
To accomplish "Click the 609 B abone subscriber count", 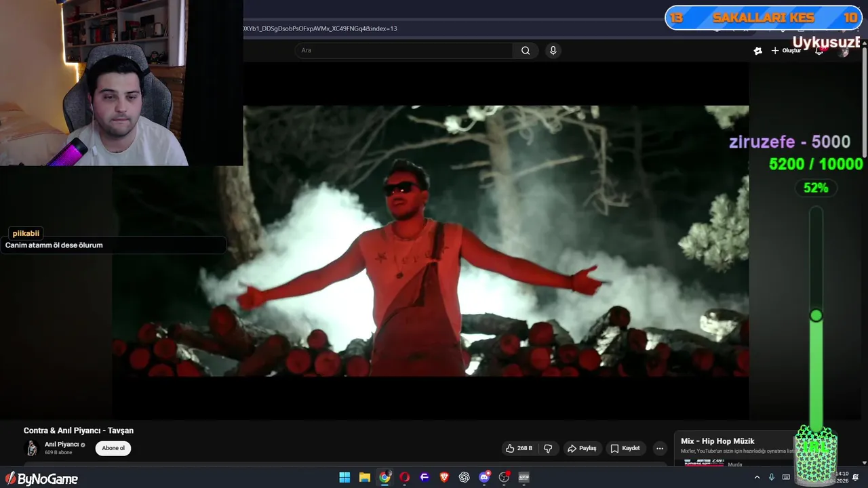I will 59,453.
